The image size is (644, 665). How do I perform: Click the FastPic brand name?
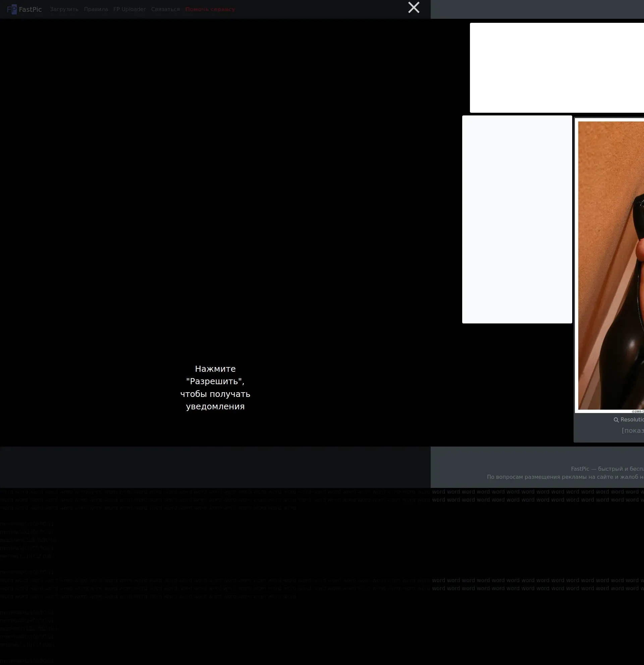30,9
